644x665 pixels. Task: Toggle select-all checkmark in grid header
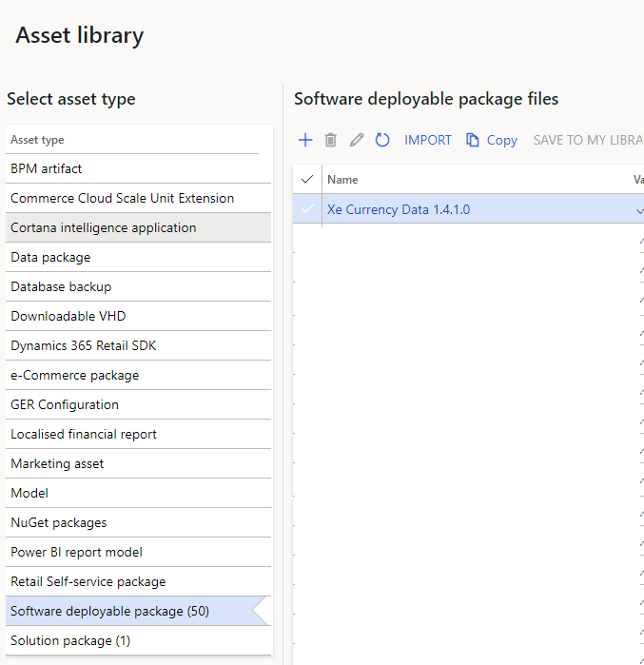[306, 179]
